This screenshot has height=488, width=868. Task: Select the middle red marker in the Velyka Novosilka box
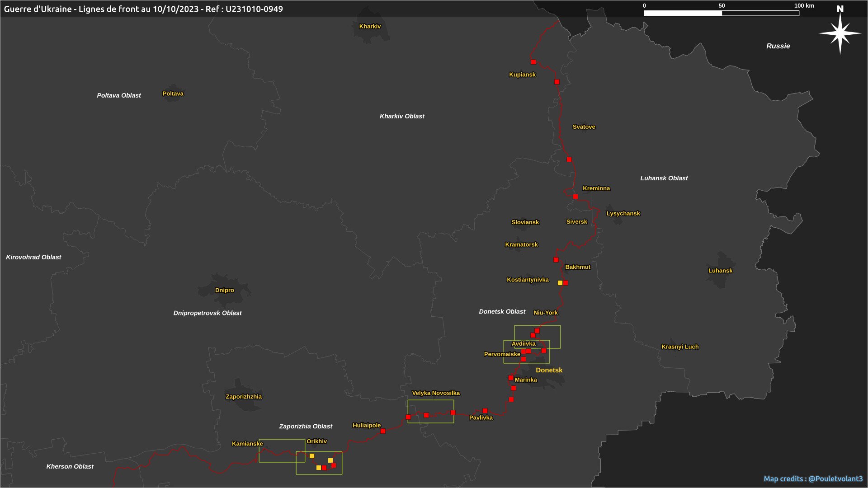[426, 415]
